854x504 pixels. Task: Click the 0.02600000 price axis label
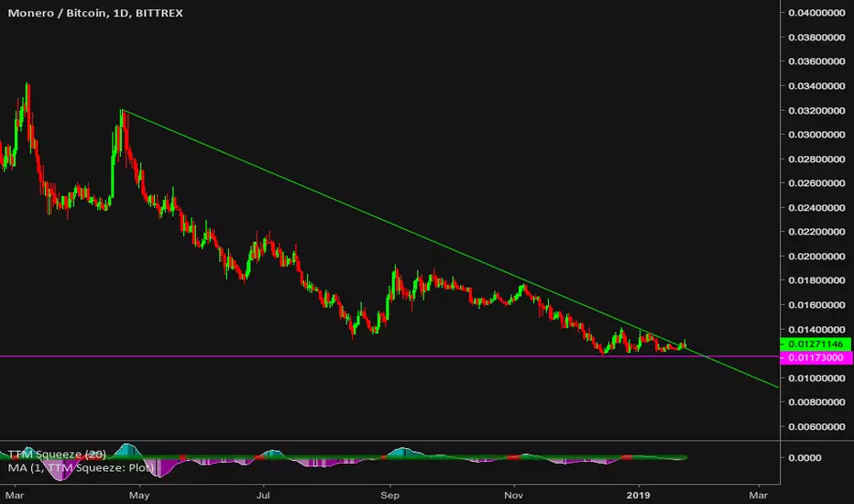point(816,183)
